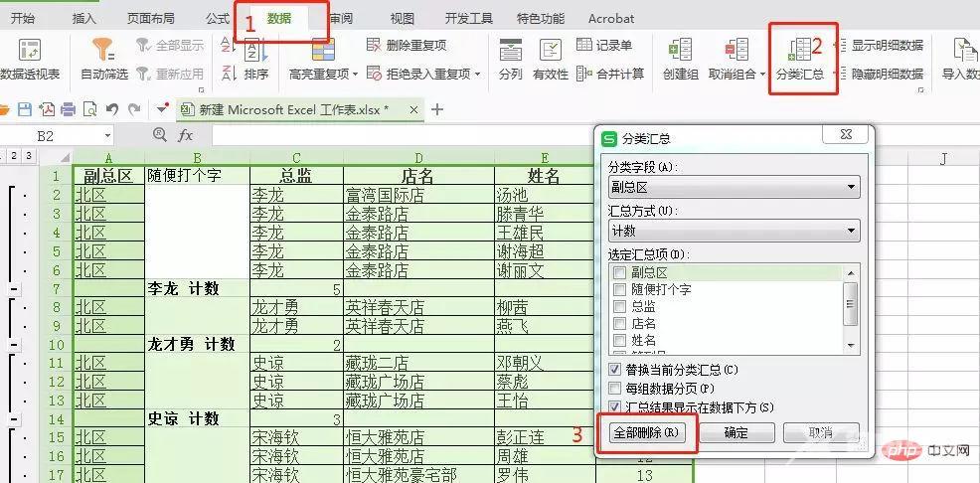Screen dimensions: 980x483
Task: Click the 合并计算 (consolidate) icon
Action: [585, 74]
